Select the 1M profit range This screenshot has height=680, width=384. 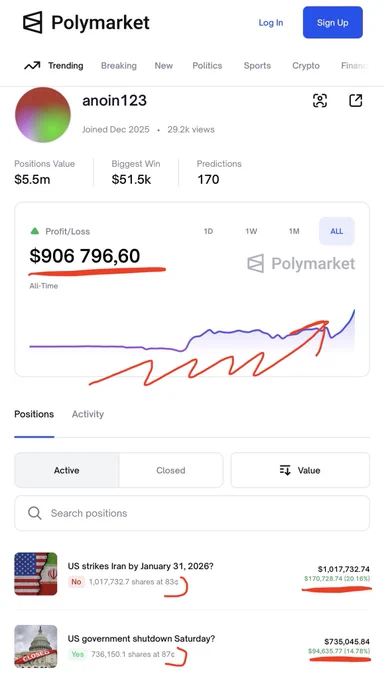coord(294,231)
